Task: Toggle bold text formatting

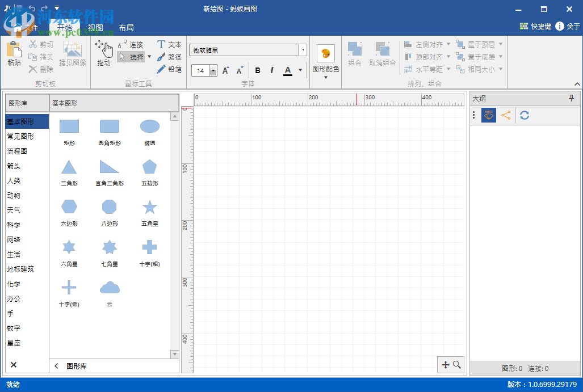Action: pyautogui.click(x=258, y=70)
